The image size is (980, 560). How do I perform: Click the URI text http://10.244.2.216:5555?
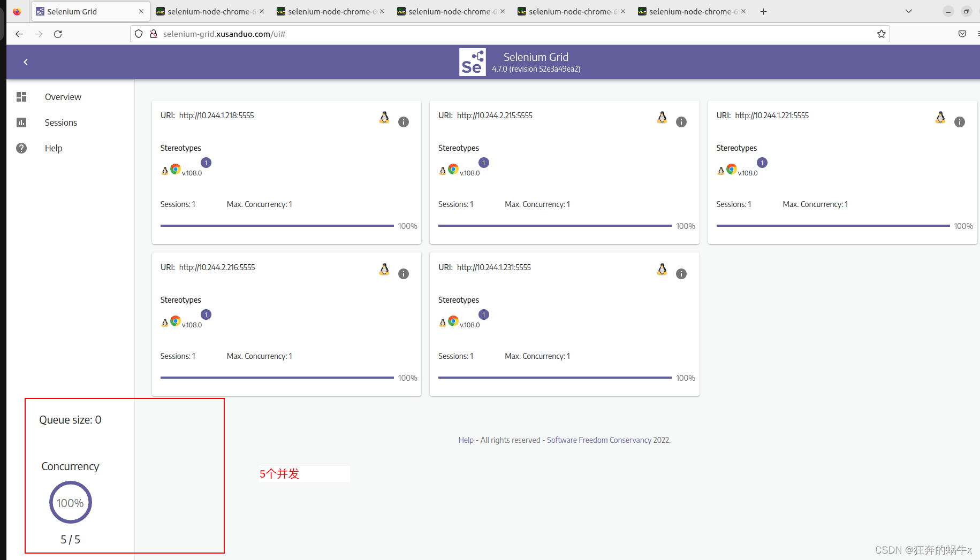[x=217, y=267]
